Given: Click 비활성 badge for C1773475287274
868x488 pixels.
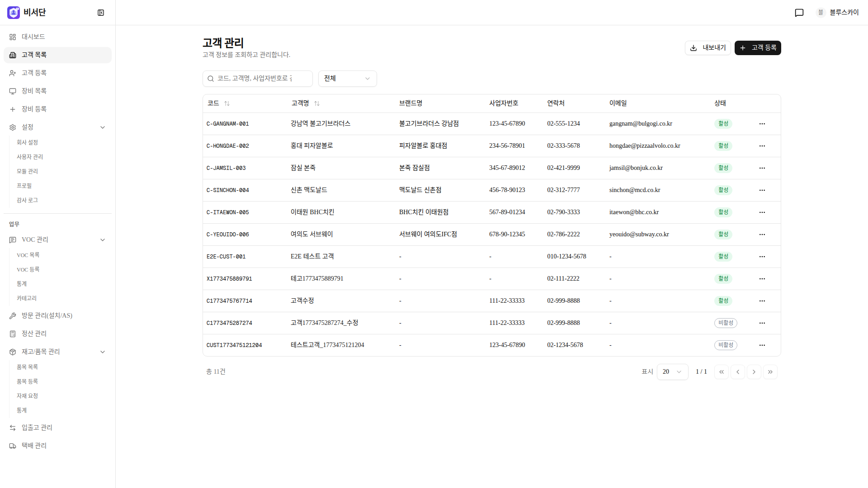Looking at the screenshot, I should point(726,323).
